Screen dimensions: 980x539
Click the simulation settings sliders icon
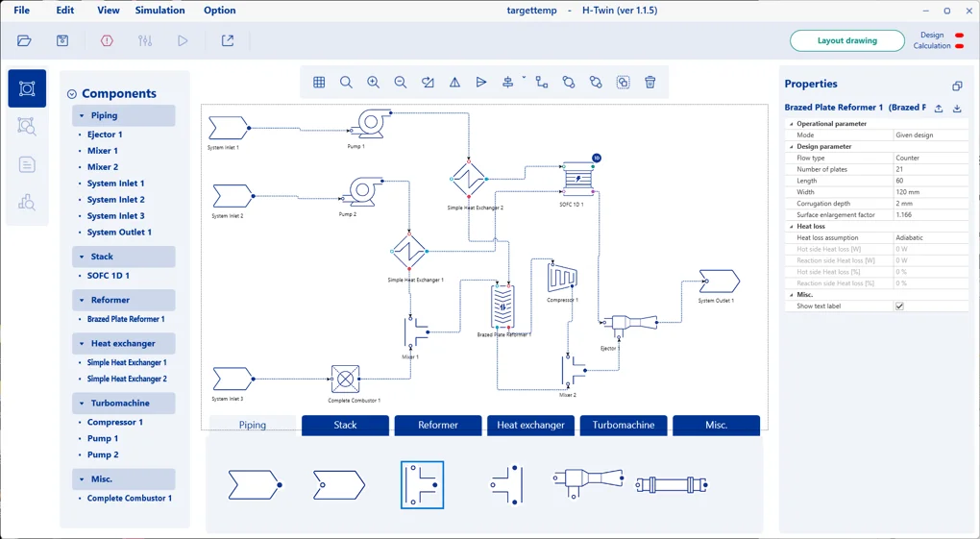(x=145, y=40)
